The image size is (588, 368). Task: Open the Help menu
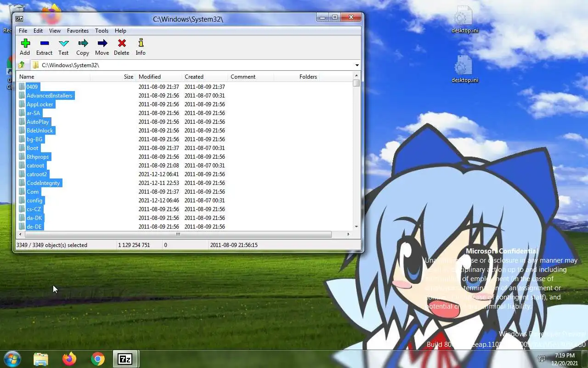pyautogui.click(x=120, y=31)
